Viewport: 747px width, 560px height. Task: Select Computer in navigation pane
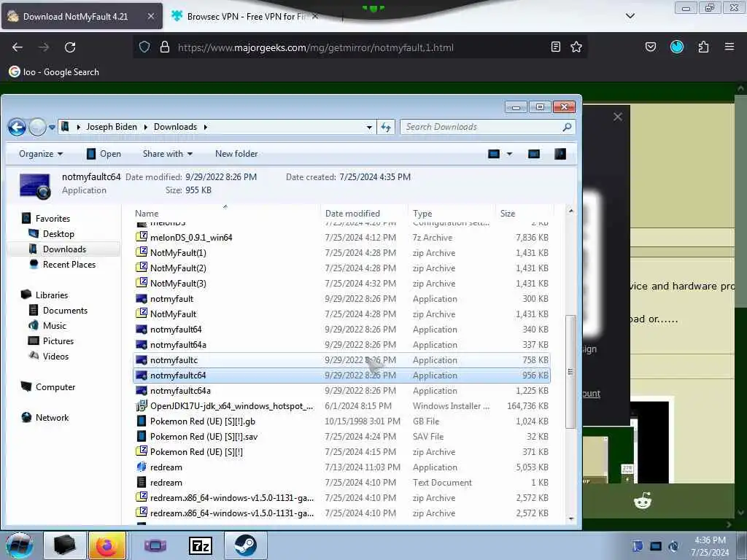coord(55,387)
